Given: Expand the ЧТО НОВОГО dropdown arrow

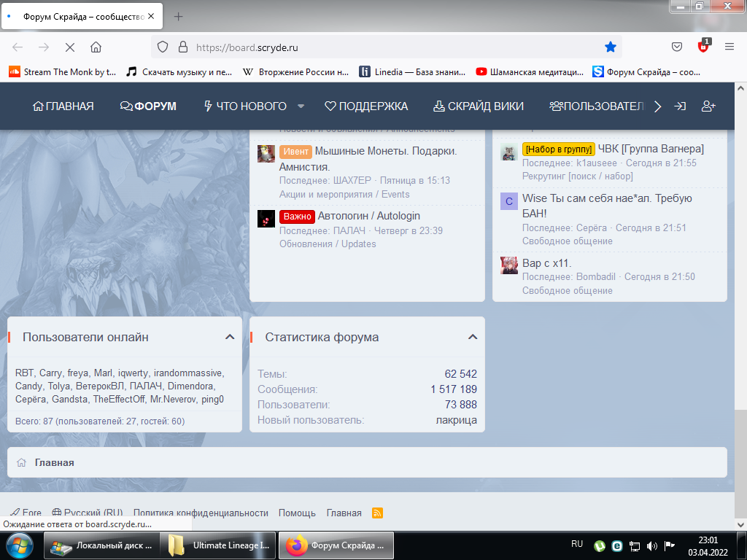Looking at the screenshot, I should (301, 106).
